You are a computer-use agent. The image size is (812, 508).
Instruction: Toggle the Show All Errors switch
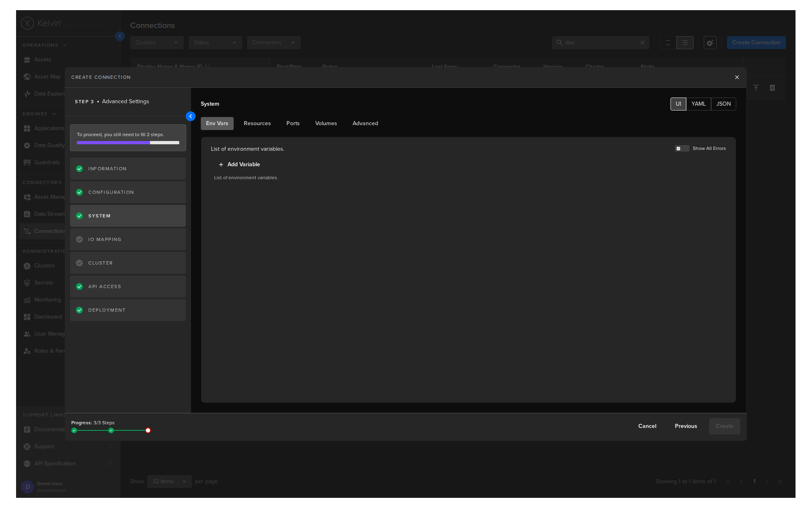pyautogui.click(x=682, y=148)
